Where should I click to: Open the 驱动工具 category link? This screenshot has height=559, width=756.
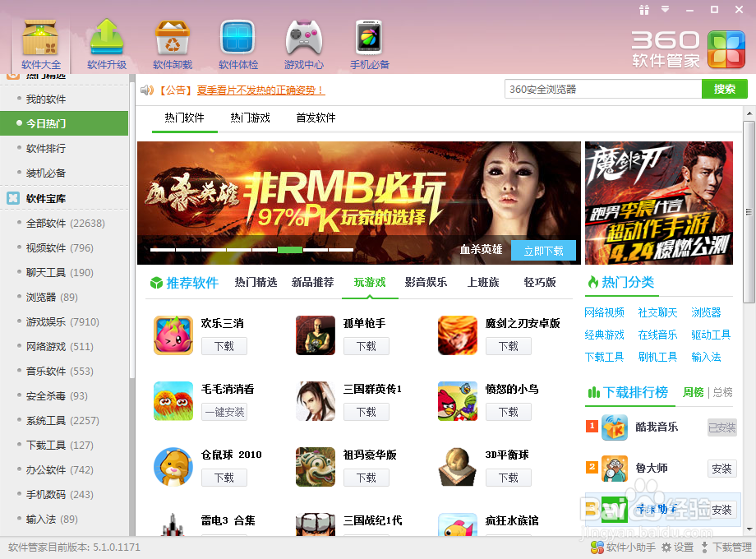click(711, 335)
